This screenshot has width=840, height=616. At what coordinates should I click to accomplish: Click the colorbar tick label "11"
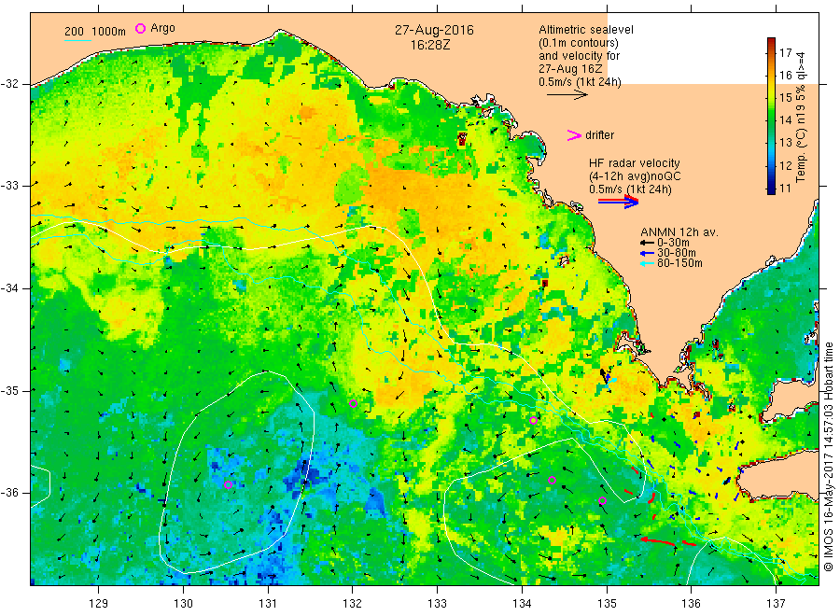pyautogui.click(x=785, y=188)
